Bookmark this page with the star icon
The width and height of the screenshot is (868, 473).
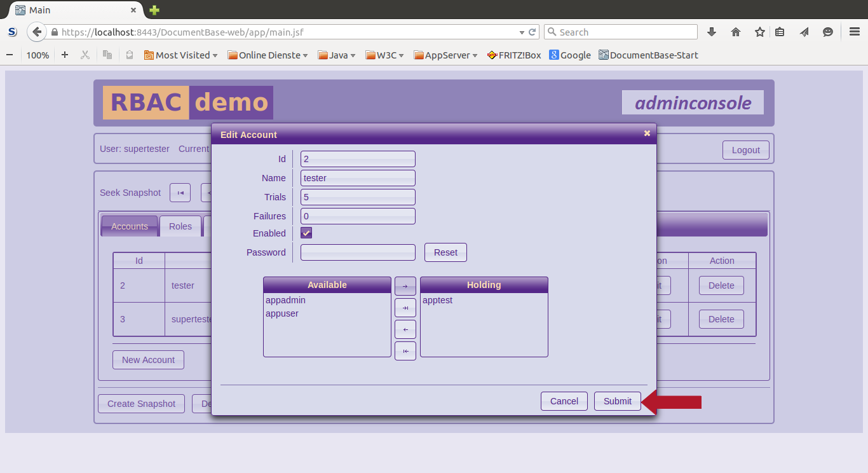pos(759,32)
